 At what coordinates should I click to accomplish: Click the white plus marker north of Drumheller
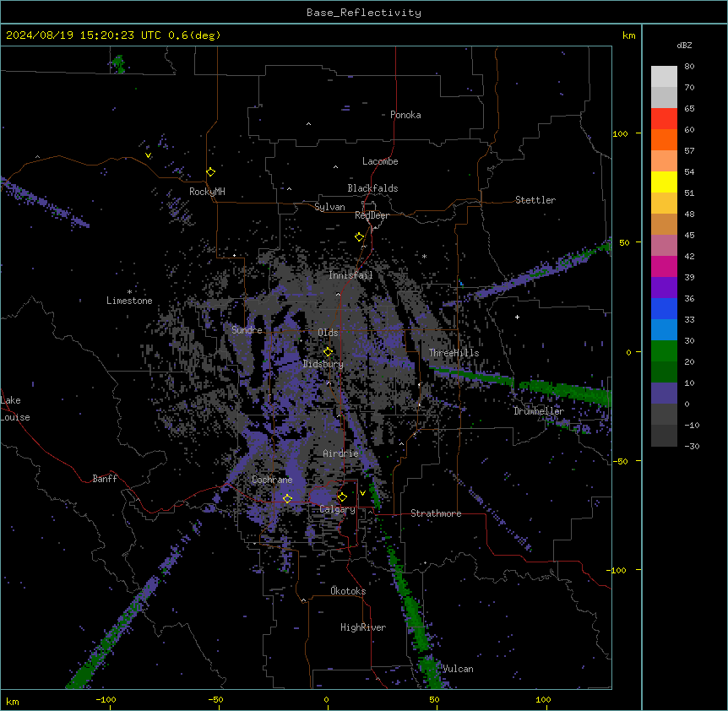517,317
